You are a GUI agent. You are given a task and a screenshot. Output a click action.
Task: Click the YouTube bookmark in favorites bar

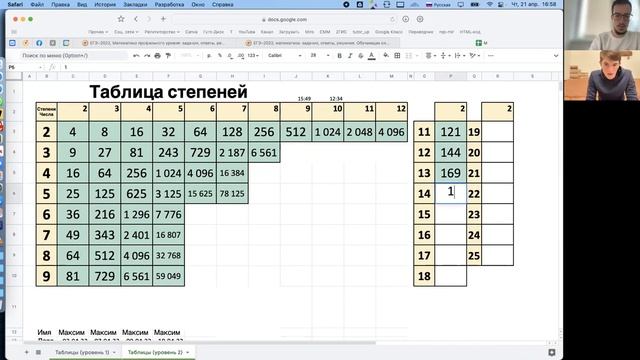[x=247, y=31]
